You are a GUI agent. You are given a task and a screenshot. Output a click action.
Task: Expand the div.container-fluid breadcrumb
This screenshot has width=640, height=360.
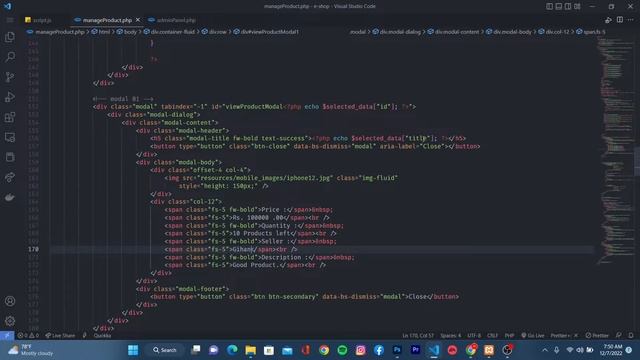[169, 32]
